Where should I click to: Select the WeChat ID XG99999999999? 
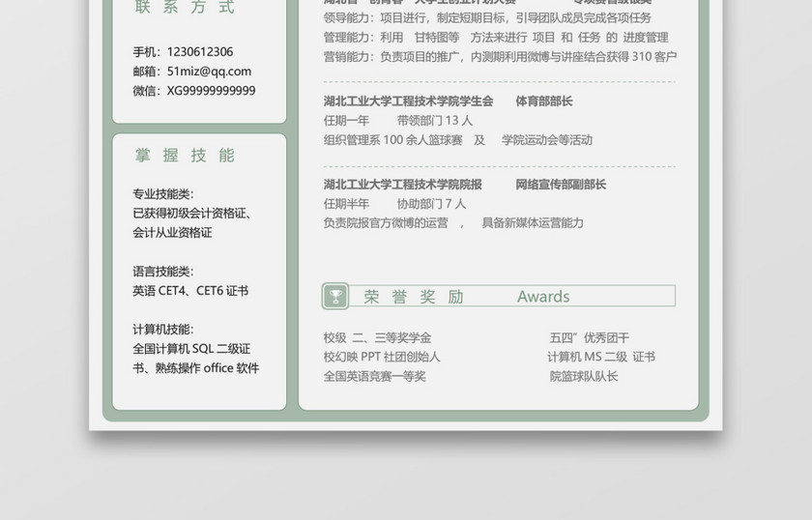pyautogui.click(x=212, y=91)
